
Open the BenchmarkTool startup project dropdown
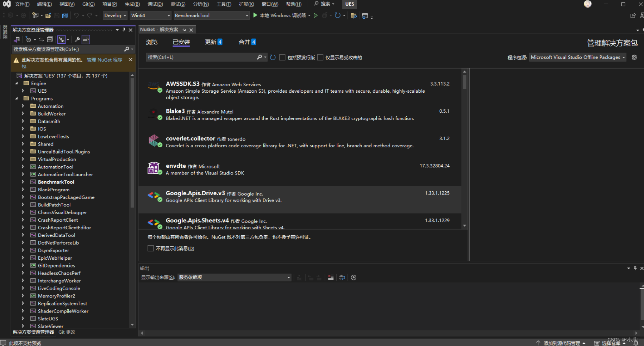[x=211, y=16]
